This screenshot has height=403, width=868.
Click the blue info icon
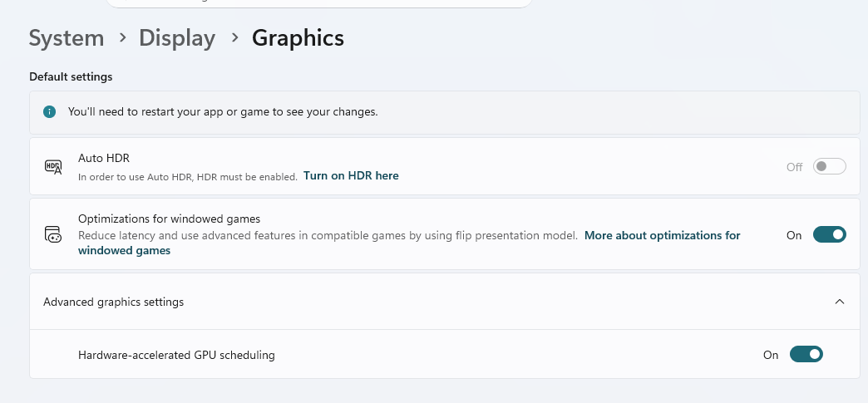[49, 112]
